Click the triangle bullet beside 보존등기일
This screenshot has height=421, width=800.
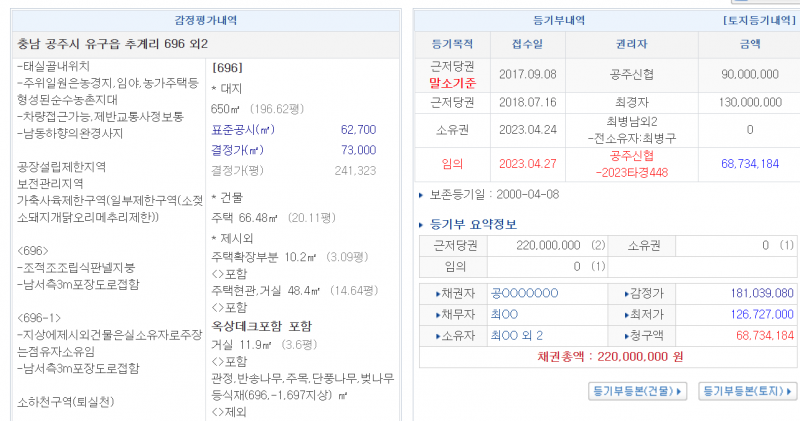pyautogui.click(x=420, y=194)
